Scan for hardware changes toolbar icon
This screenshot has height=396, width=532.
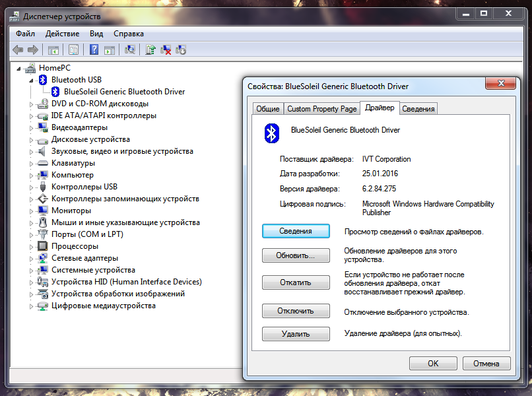(129, 49)
